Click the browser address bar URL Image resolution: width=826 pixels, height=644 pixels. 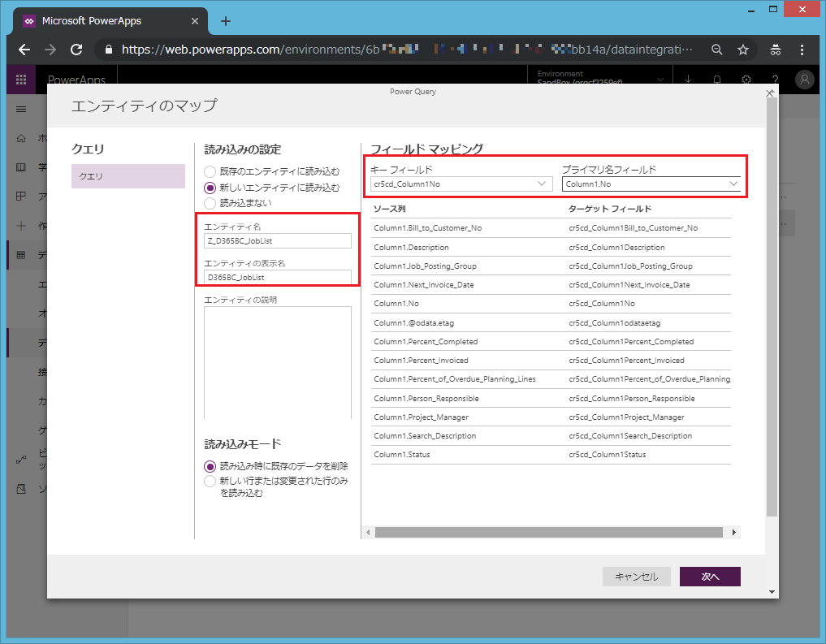pos(406,50)
